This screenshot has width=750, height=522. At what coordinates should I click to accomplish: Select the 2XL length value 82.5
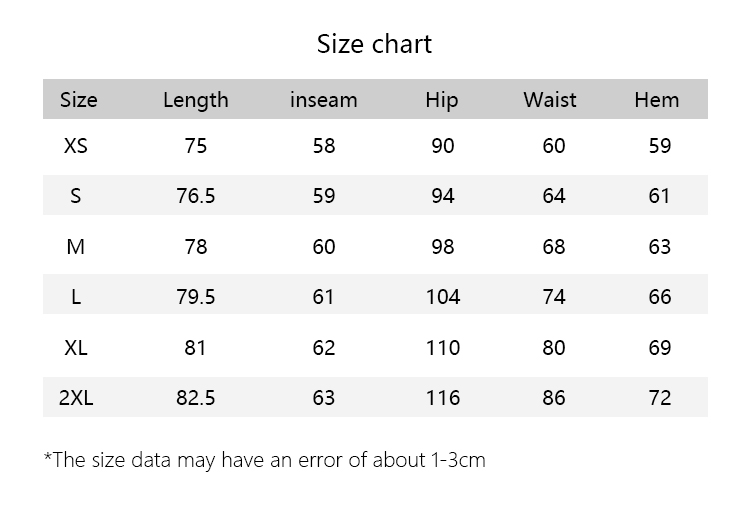(x=196, y=398)
